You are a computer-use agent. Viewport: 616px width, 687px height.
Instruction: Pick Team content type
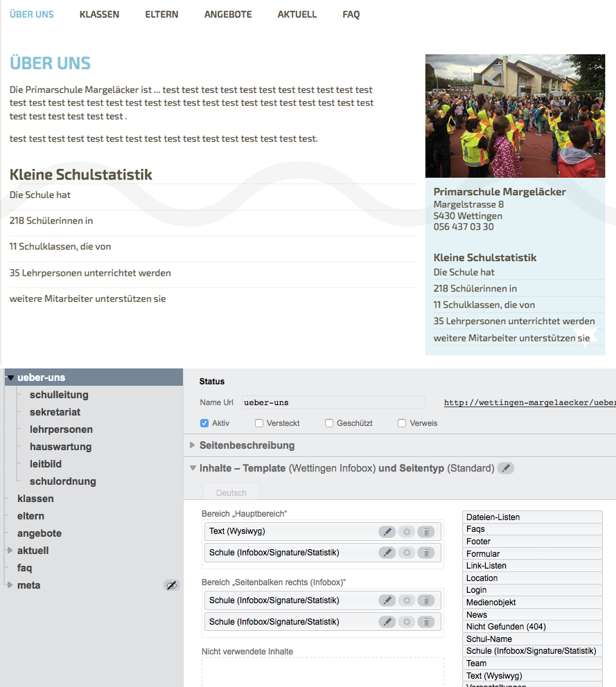pyautogui.click(x=532, y=663)
